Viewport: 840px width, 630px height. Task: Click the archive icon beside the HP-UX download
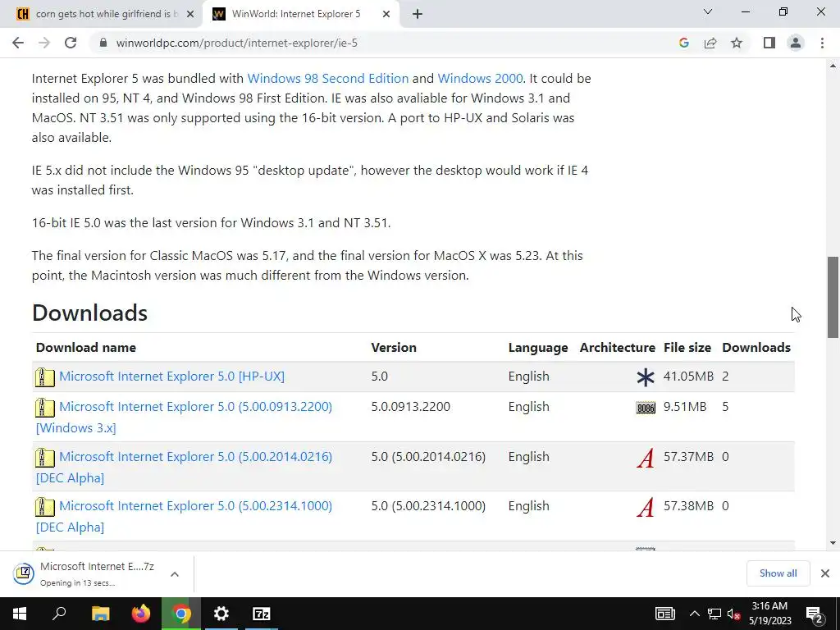(45, 377)
